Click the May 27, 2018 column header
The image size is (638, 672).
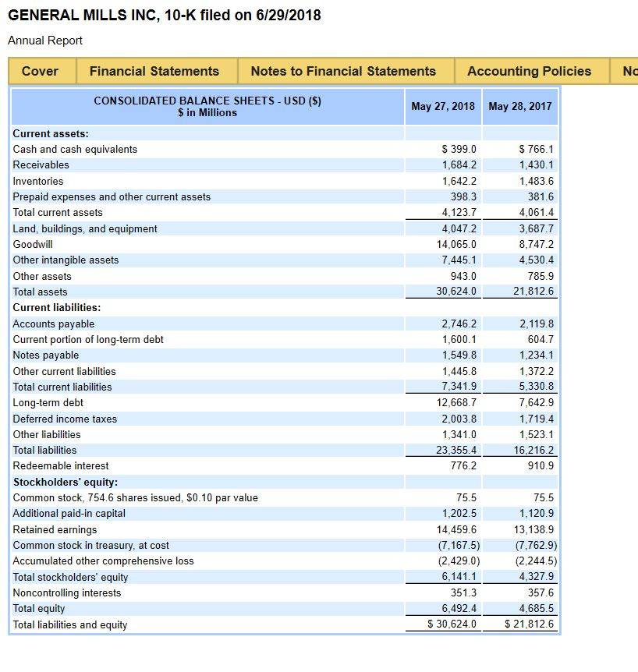click(x=443, y=106)
